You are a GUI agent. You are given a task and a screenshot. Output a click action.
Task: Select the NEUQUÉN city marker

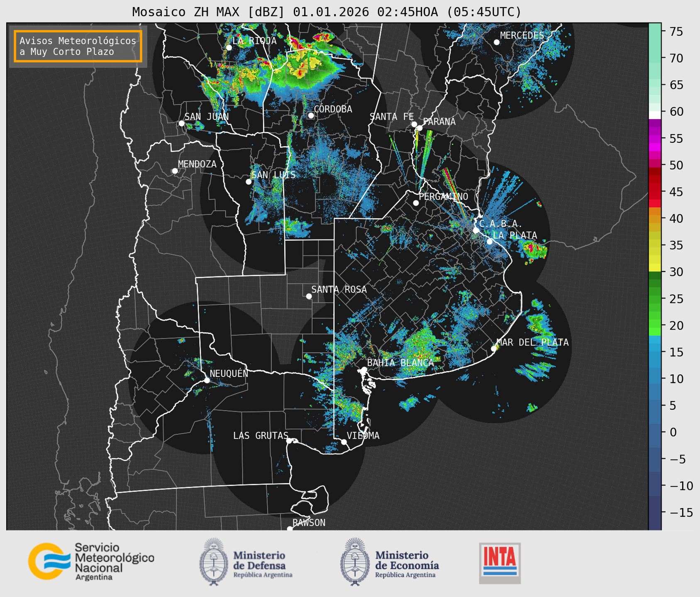pyautogui.click(x=207, y=380)
